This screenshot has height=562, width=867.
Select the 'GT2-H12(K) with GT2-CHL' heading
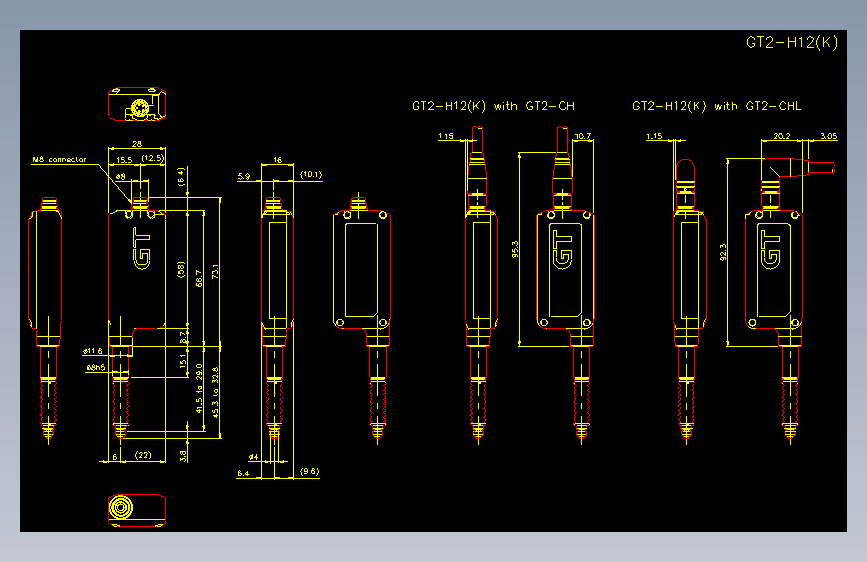point(717,106)
